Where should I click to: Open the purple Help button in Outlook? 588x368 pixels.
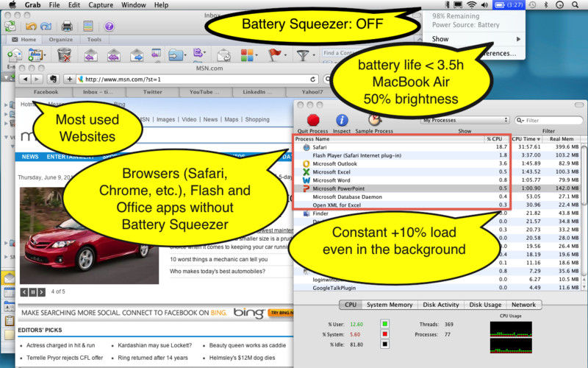click(x=109, y=26)
